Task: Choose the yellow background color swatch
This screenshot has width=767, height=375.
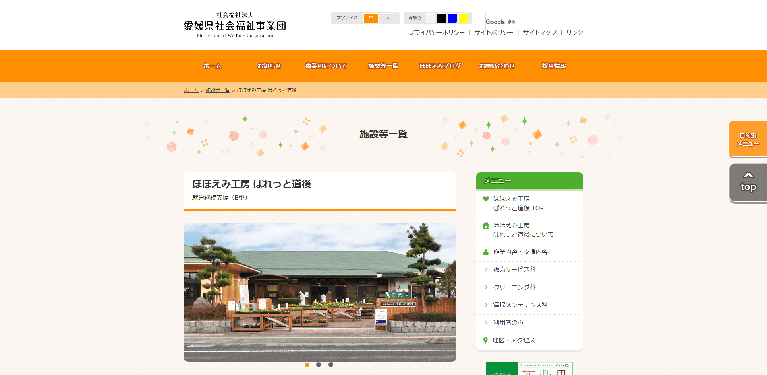Action: pos(464,18)
